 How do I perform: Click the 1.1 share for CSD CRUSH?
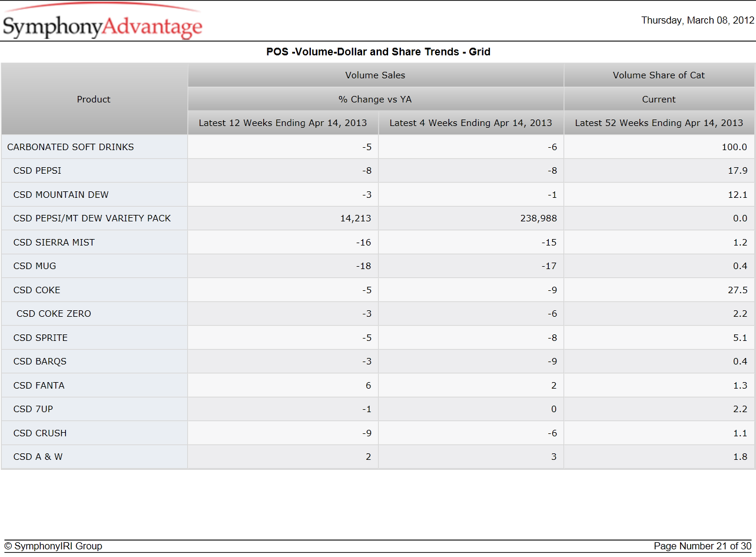click(740, 433)
